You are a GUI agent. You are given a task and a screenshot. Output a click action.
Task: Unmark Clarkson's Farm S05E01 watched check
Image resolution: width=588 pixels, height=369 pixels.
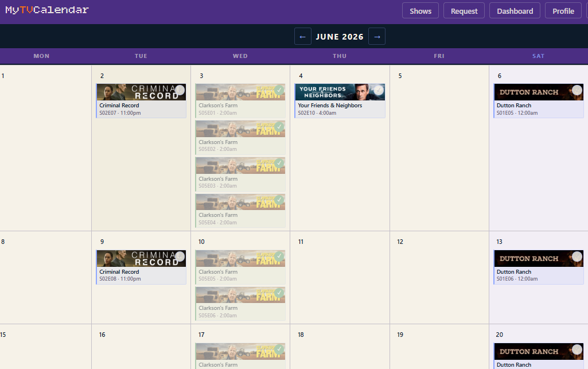point(279,90)
